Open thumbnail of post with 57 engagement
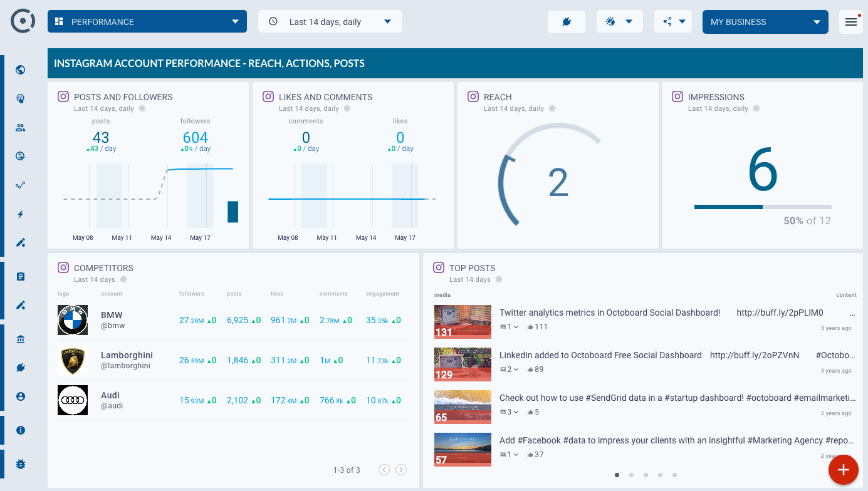 (x=463, y=449)
